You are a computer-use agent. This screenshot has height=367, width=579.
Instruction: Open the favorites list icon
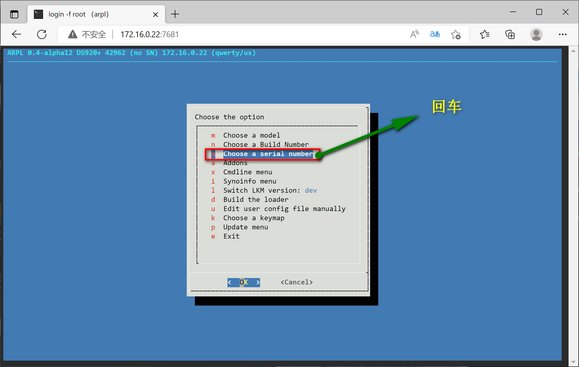pos(484,34)
